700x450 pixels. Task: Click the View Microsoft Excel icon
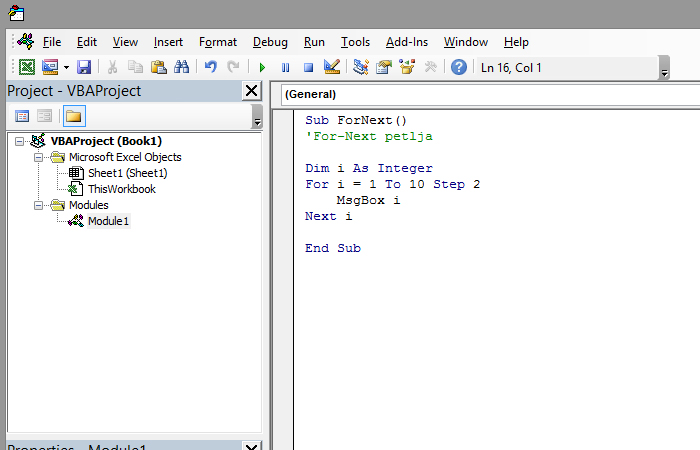click(26, 67)
